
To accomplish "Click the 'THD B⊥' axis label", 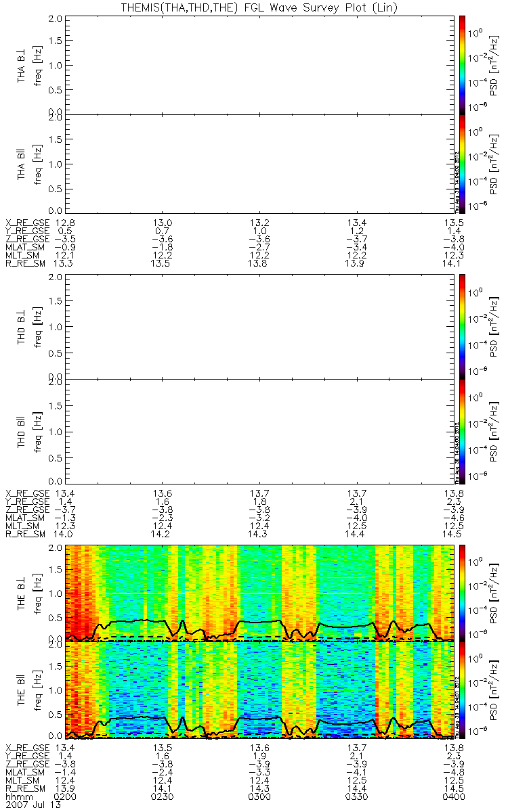I will click(22, 326).
